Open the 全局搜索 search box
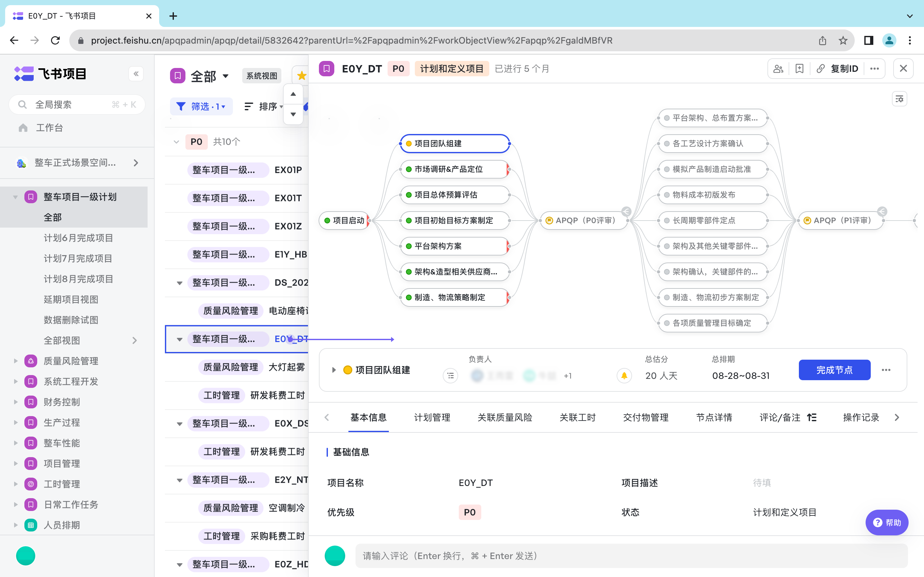Viewport: 924px width, 577px height. pos(76,105)
